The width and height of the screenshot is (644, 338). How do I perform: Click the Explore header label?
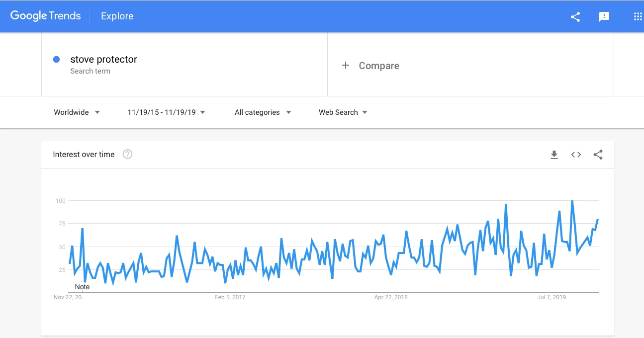[117, 16]
